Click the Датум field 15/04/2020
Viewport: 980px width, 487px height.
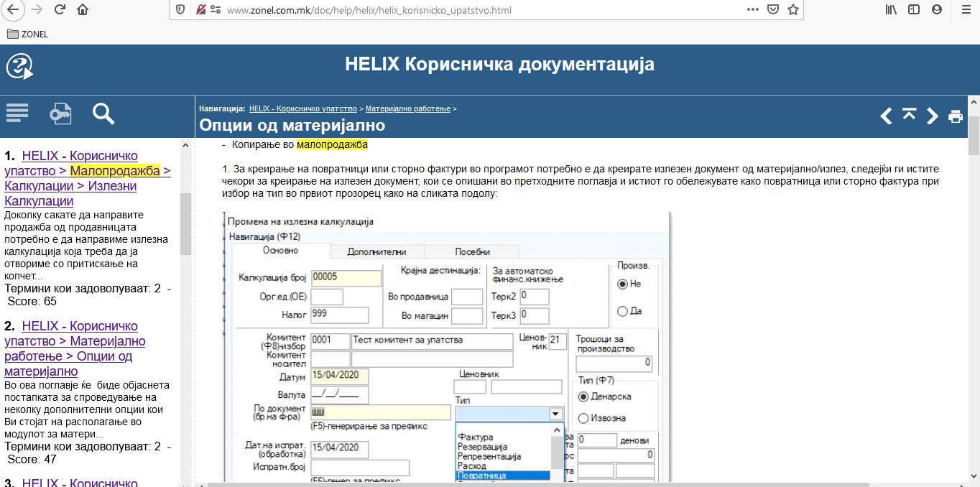pos(339,376)
